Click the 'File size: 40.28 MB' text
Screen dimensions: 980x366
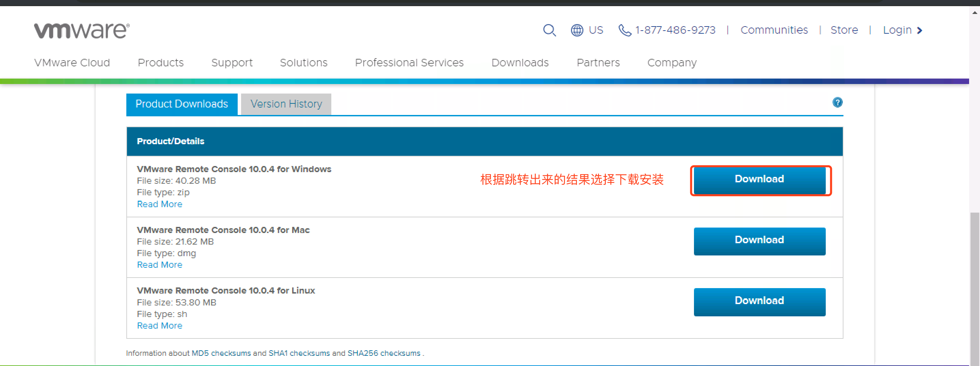[x=176, y=181]
